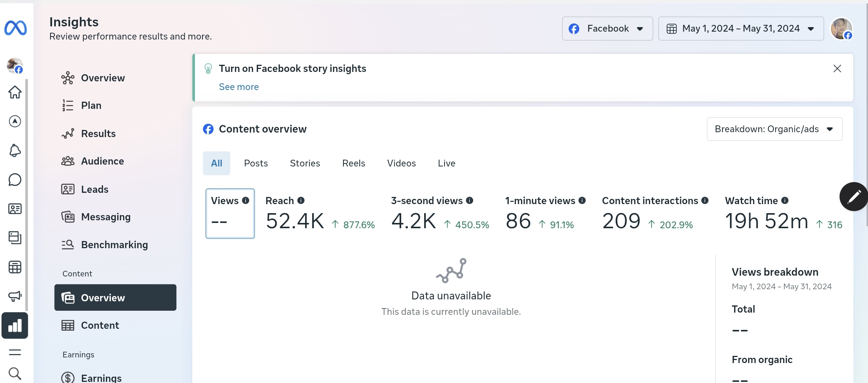Dismiss the story insights banner
This screenshot has width=868, height=383.
[x=837, y=69]
